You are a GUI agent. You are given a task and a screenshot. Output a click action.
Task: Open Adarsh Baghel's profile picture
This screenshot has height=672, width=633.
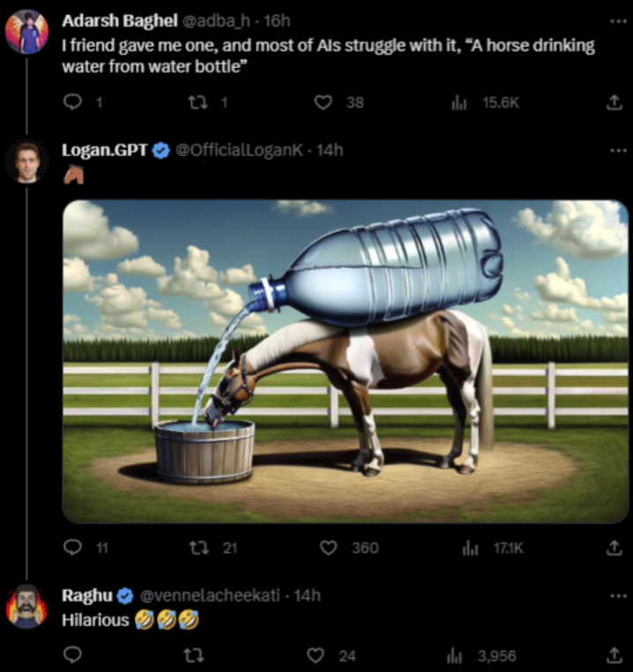(26, 32)
